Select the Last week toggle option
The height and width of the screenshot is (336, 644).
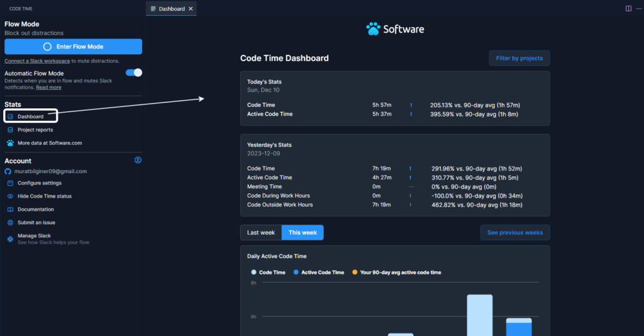point(260,233)
